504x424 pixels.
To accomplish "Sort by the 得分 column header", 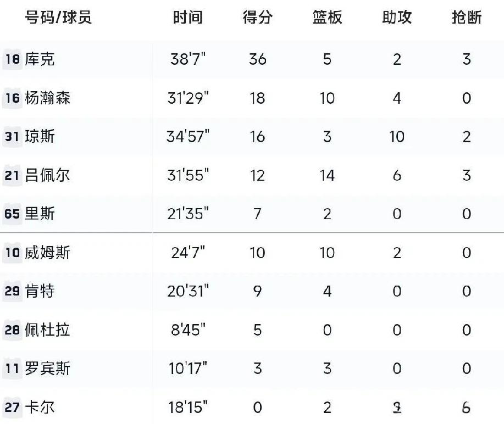I will point(257,18).
